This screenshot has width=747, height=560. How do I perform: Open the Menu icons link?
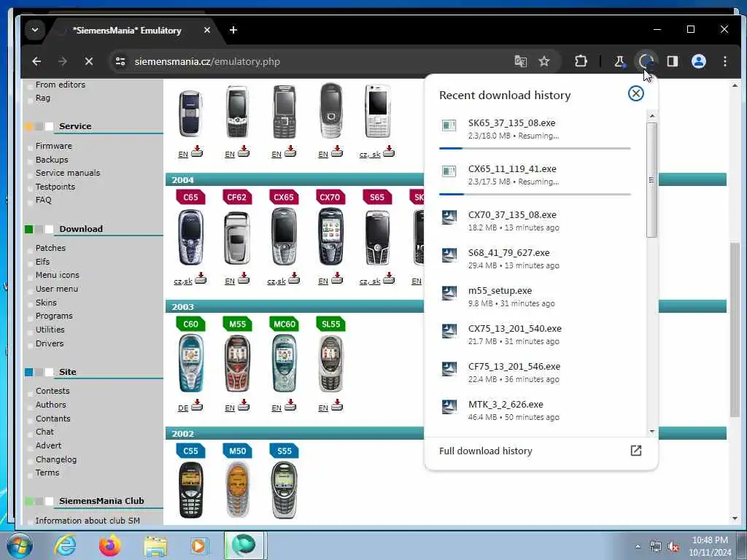57,275
